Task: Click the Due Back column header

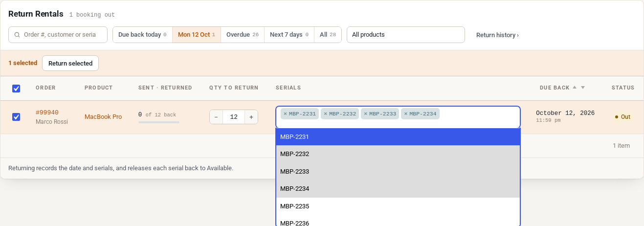Action: click(x=555, y=88)
